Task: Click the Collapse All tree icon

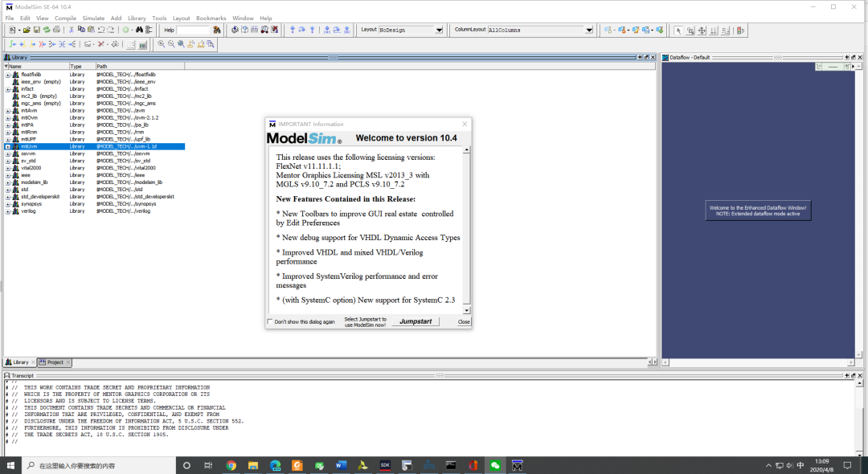Action: pos(149,30)
